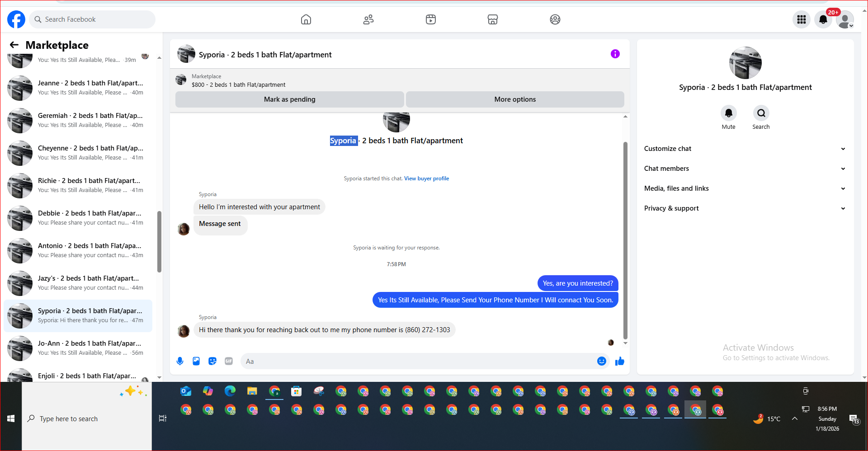Open the Reels video icon
The width and height of the screenshot is (868, 451).
click(431, 19)
